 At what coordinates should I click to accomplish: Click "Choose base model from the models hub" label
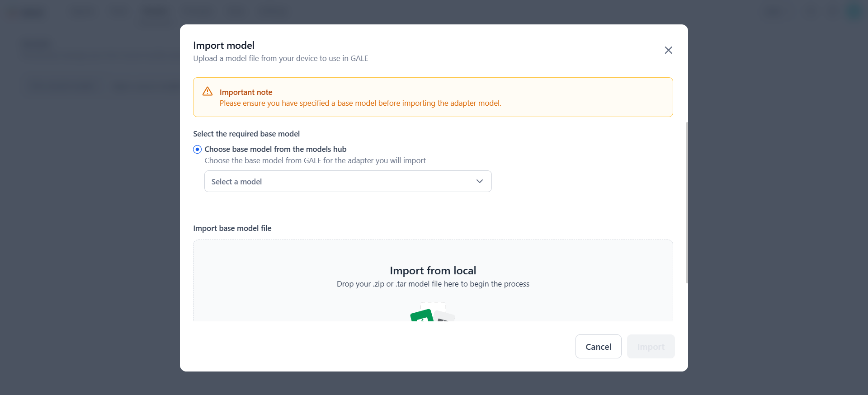tap(275, 149)
